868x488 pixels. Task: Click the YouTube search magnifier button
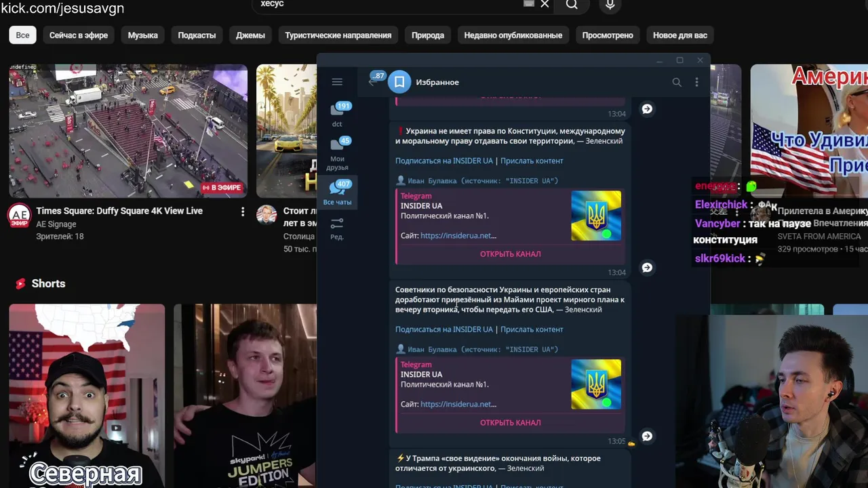[572, 5]
